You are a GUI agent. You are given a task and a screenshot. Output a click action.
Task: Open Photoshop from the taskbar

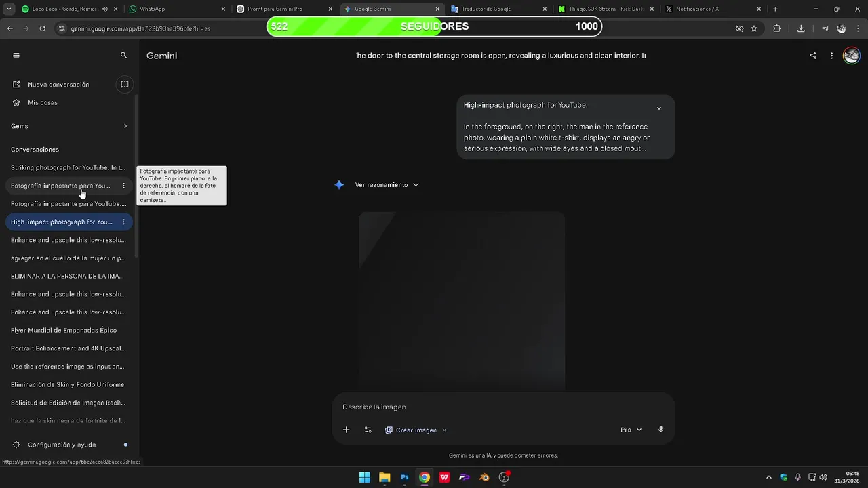[405, 478]
